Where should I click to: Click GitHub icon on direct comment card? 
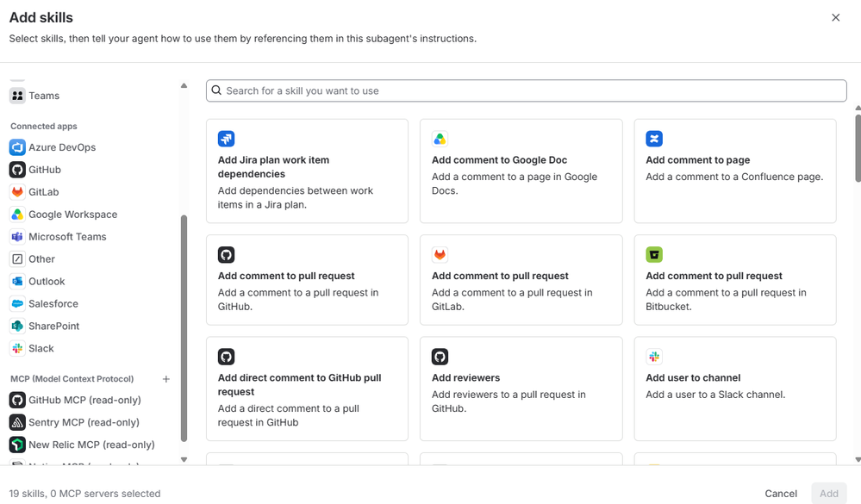click(x=226, y=357)
